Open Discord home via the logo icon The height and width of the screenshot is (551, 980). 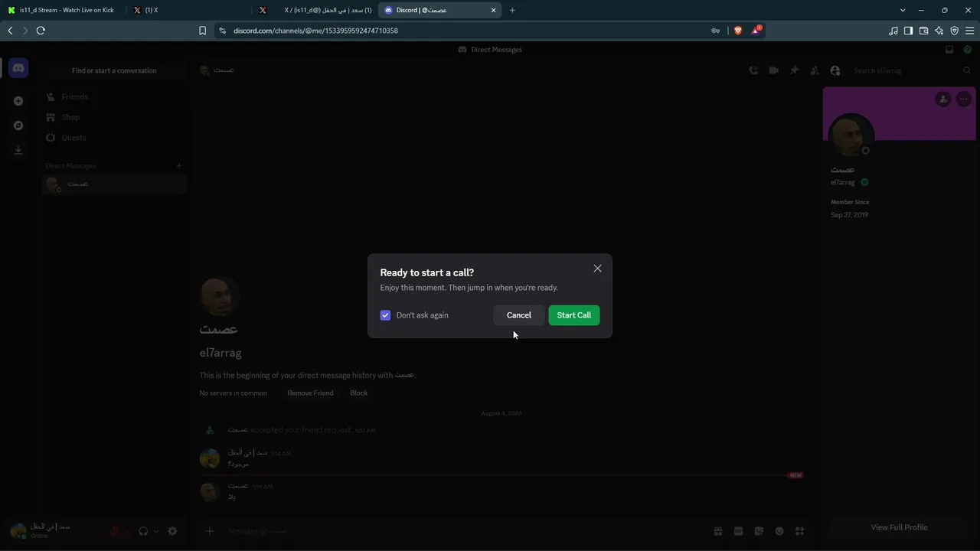pos(18,68)
